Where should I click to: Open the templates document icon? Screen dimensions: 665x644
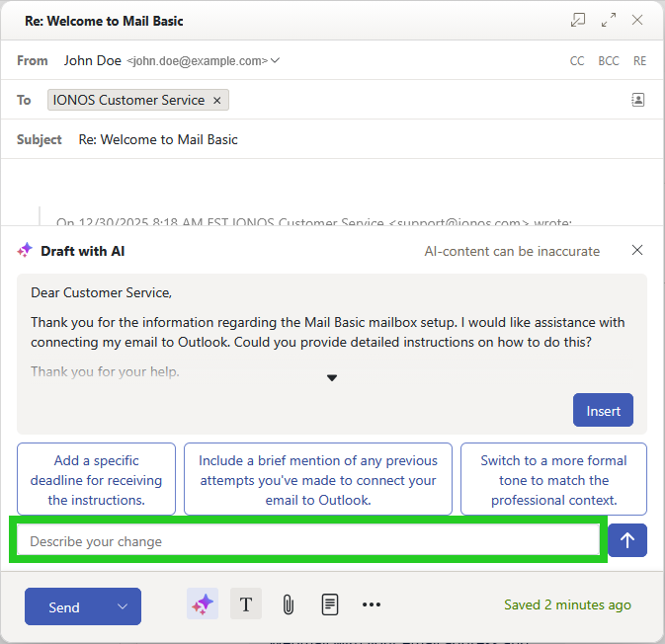tap(329, 604)
